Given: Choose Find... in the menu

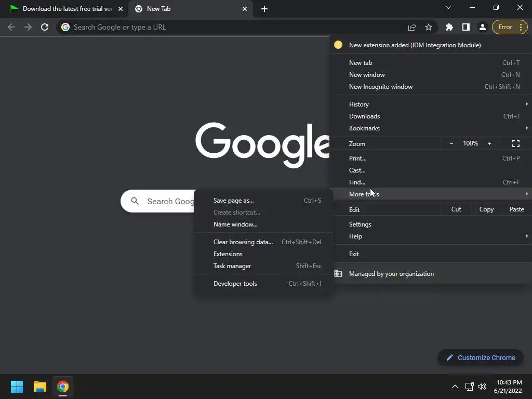Looking at the screenshot, I should 431,182.
